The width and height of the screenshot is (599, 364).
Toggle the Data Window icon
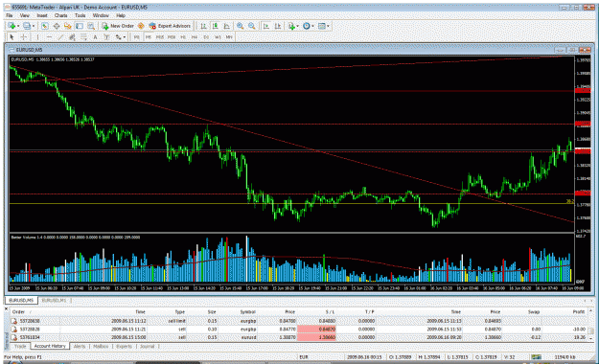click(57, 26)
